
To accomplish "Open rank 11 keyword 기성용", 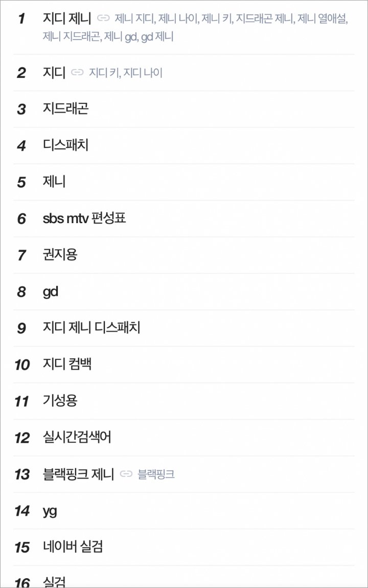I will [60, 401].
